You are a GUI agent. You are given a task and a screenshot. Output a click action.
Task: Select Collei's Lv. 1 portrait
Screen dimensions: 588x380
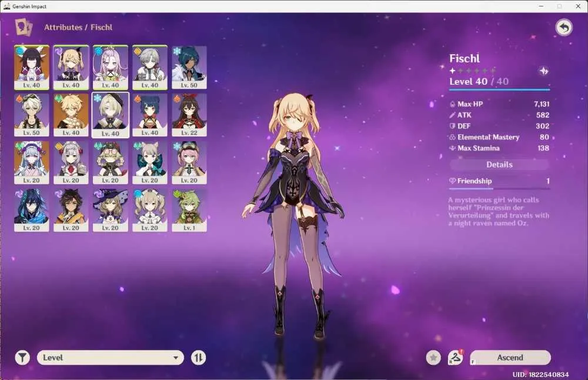(189, 211)
